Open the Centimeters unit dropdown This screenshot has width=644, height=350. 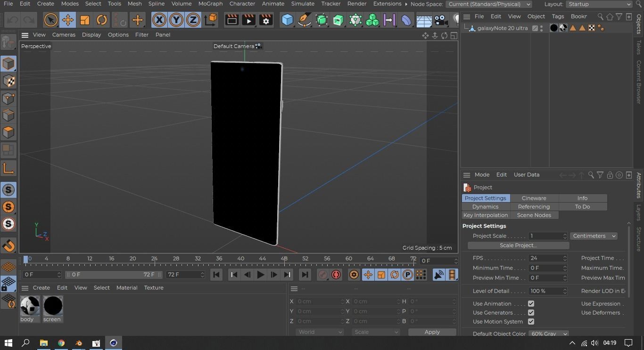[x=594, y=236]
